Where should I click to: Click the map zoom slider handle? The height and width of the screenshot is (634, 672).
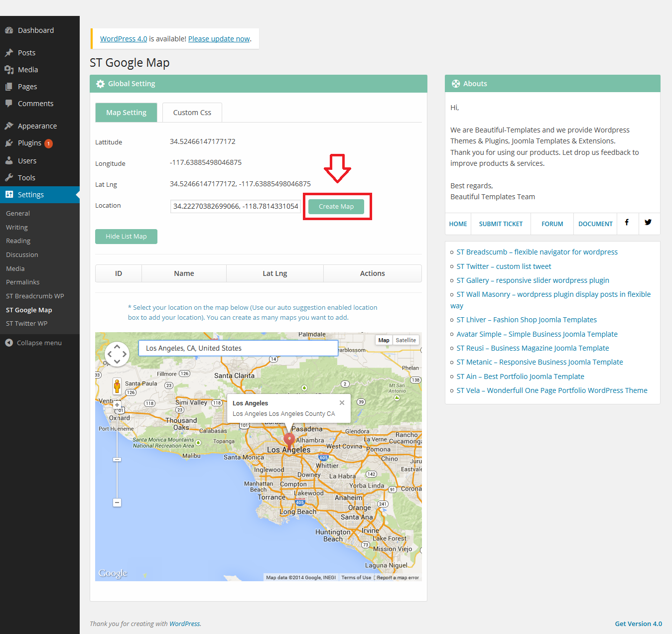click(117, 459)
